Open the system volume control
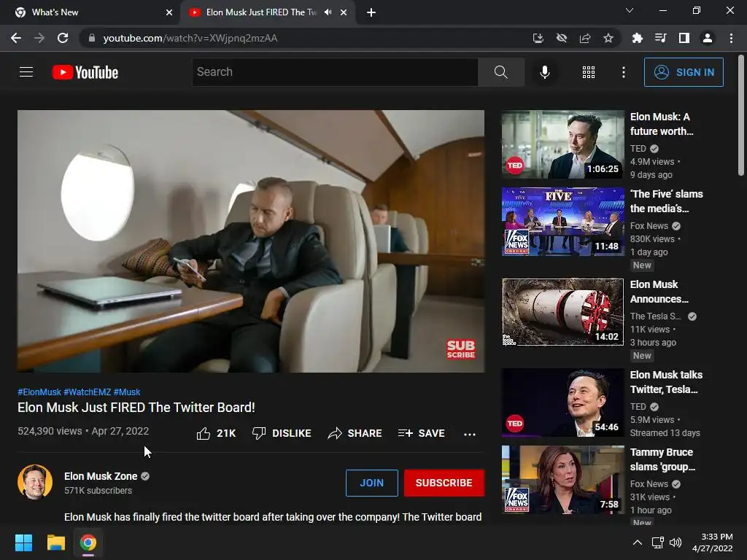The image size is (747, 560). pyautogui.click(x=676, y=542)
